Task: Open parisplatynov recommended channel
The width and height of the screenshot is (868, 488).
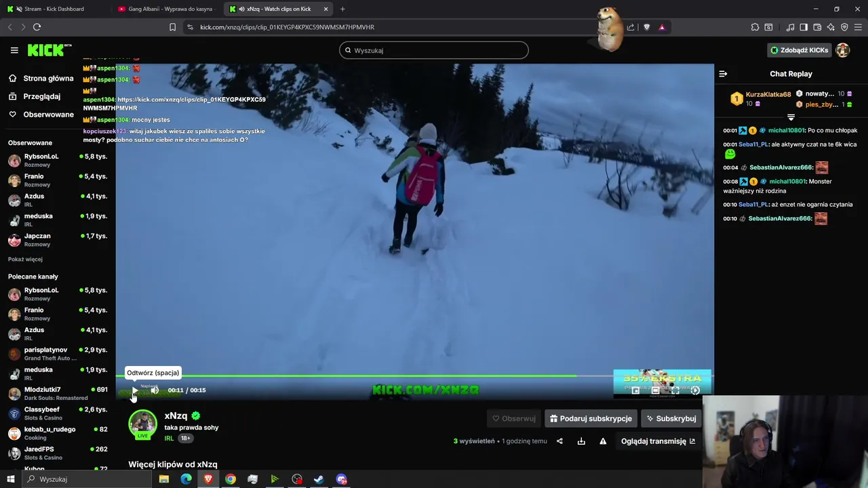Action: pyautogui.click(x=58, y=354)
